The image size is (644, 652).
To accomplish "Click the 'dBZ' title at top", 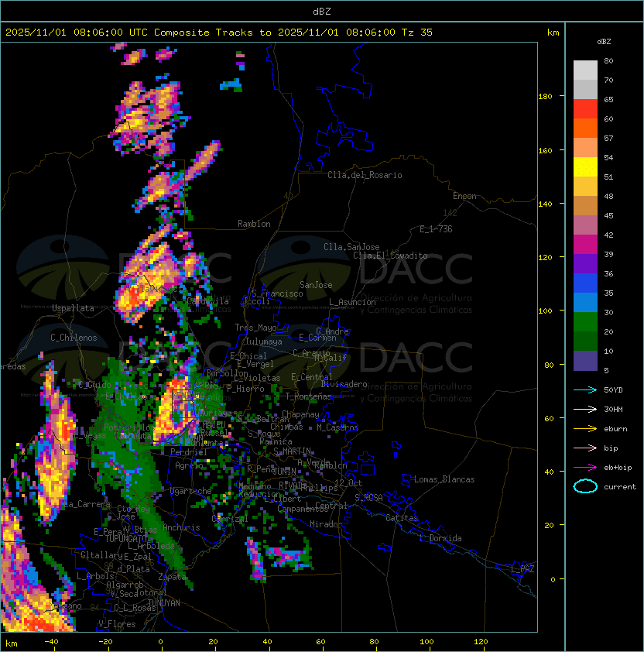I will coord(322,11).
